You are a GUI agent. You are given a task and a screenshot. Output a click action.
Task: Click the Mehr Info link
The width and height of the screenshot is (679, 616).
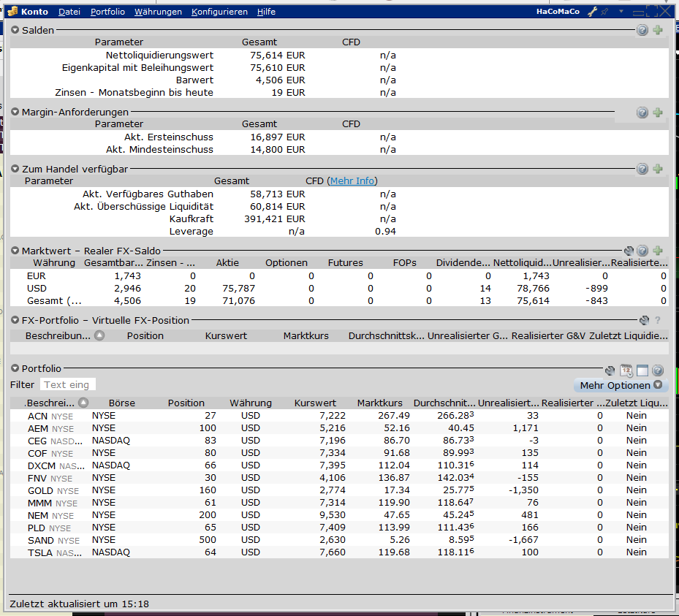coord(352,180)
